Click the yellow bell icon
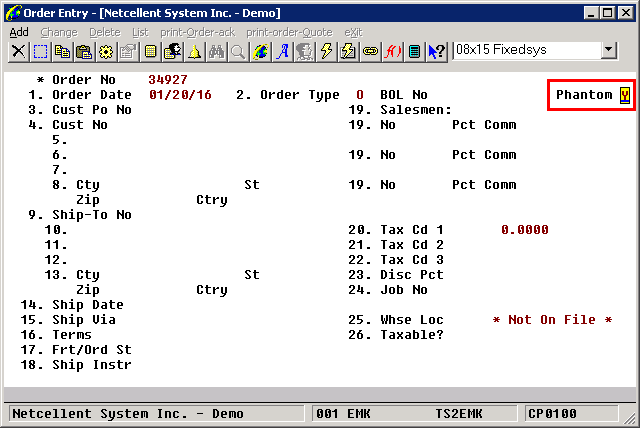The width and height of the screenshot is (640, 428). 194,52
